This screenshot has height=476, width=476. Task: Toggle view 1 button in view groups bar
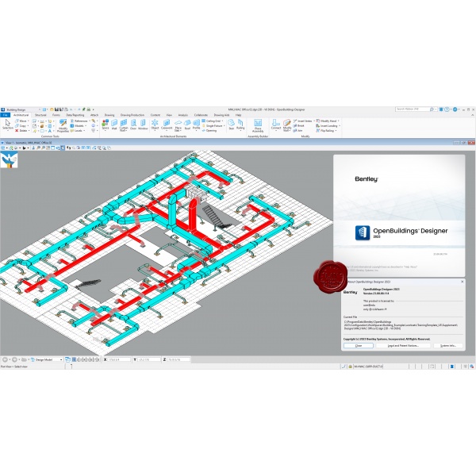tap(74, 359)
